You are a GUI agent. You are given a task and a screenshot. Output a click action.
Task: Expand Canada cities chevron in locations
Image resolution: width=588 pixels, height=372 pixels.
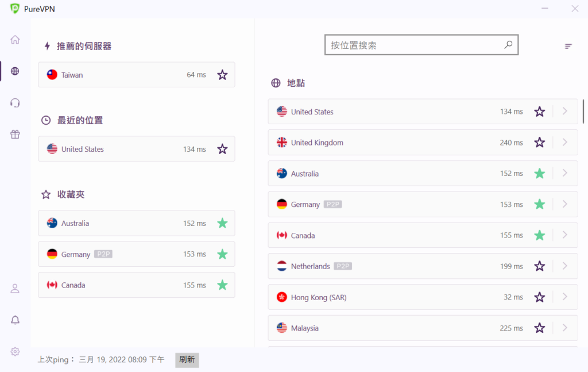(x=565, y=235)
